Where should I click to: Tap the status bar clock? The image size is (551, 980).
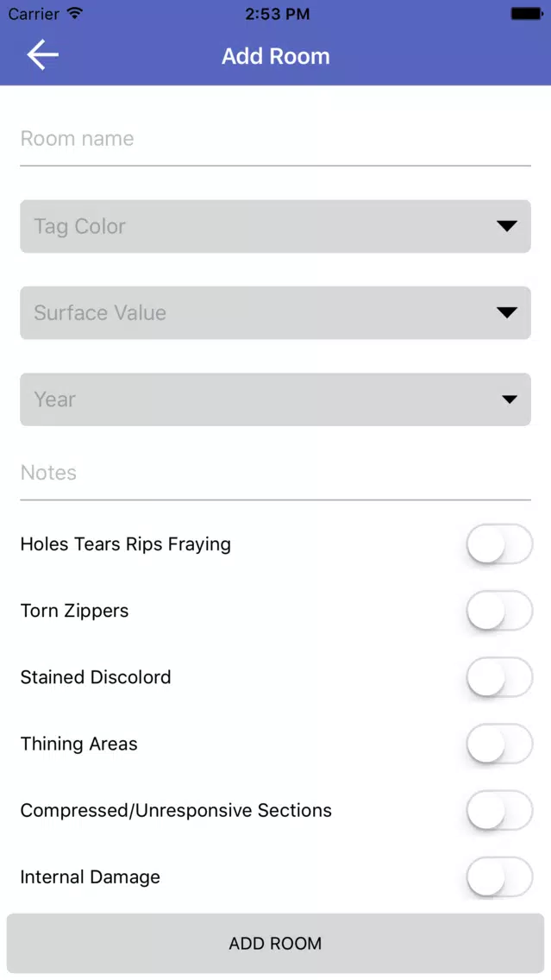pos(275,14)
